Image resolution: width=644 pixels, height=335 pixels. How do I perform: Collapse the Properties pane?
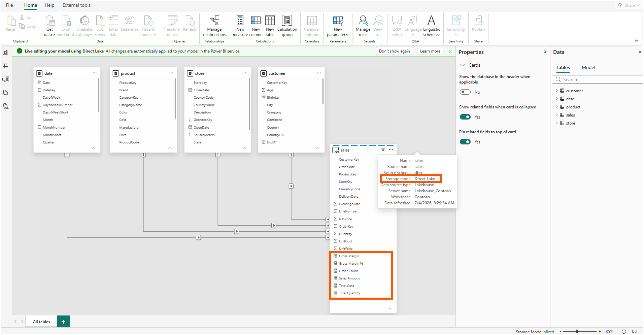(x=545, y=52)
